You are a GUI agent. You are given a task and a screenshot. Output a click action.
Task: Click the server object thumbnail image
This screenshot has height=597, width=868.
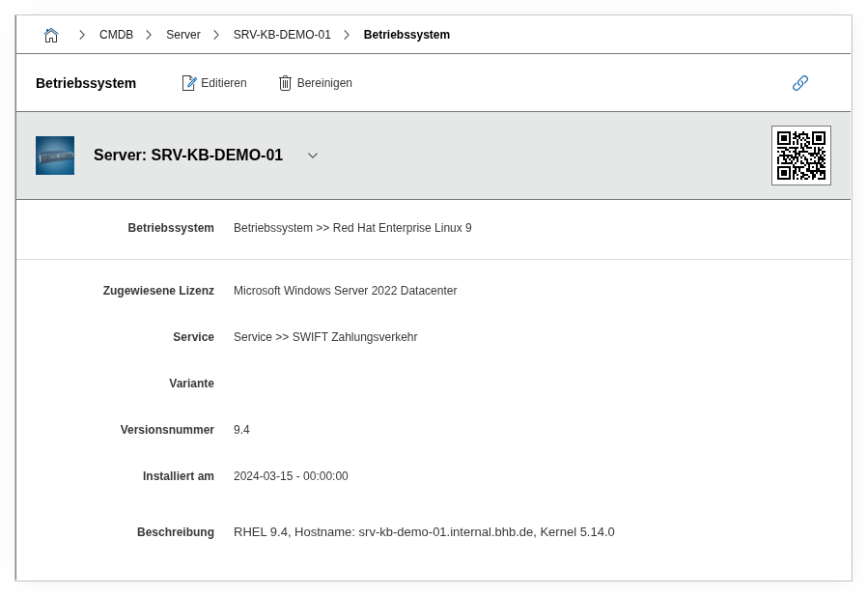tap(55, 156)
